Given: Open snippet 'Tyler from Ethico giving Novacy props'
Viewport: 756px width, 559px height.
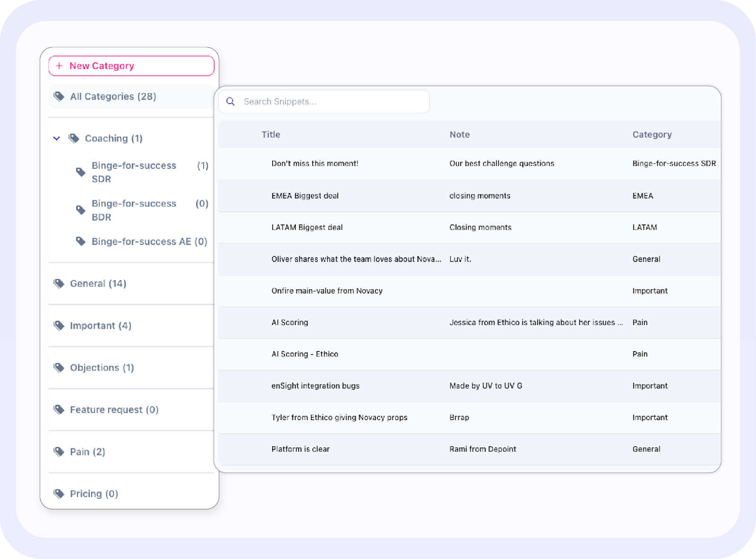Looking at the screenshot, I should tap(339, 417).
